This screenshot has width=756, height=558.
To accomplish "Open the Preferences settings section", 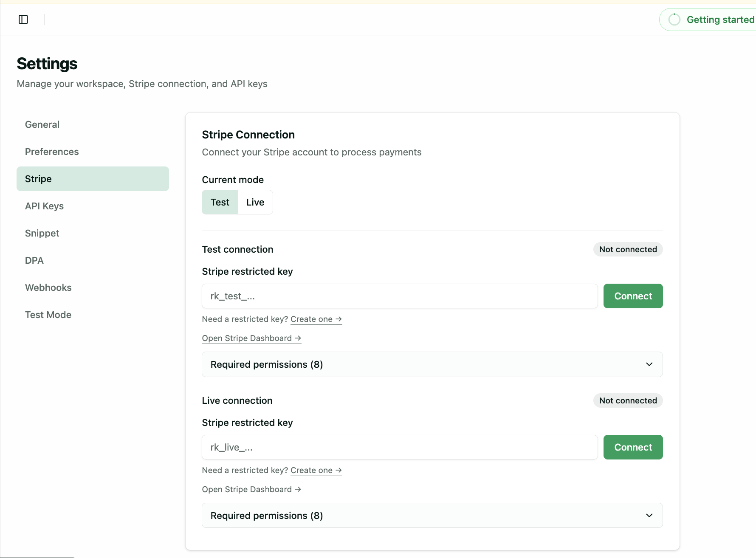I will [x=93, y=152].
